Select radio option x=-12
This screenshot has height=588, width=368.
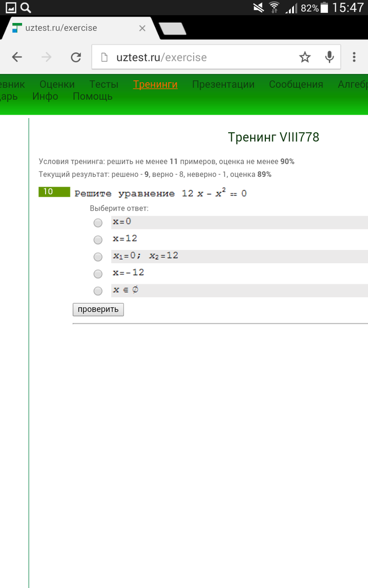(98, 273)
